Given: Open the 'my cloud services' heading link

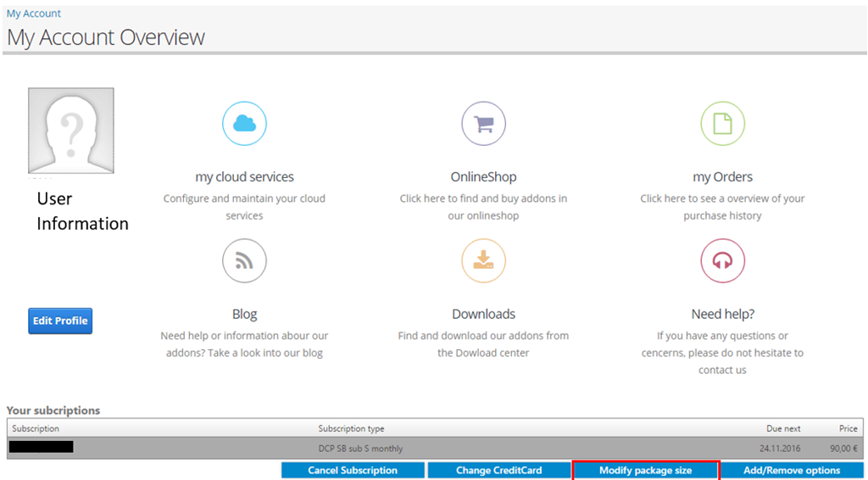Looking at the screenshot, I should (x=244, y=177).
